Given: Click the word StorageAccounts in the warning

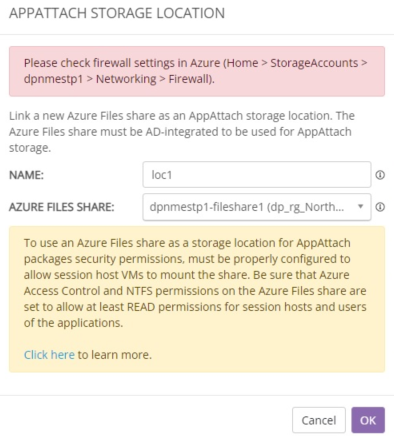Looking at the screenshot, I should pos(314,63).
